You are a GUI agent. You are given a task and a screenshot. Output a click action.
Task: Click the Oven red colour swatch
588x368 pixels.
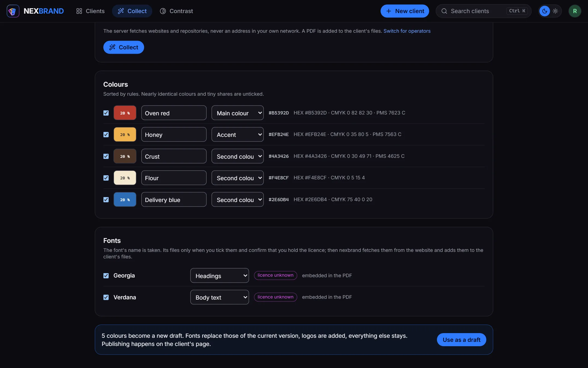(125, 113)
